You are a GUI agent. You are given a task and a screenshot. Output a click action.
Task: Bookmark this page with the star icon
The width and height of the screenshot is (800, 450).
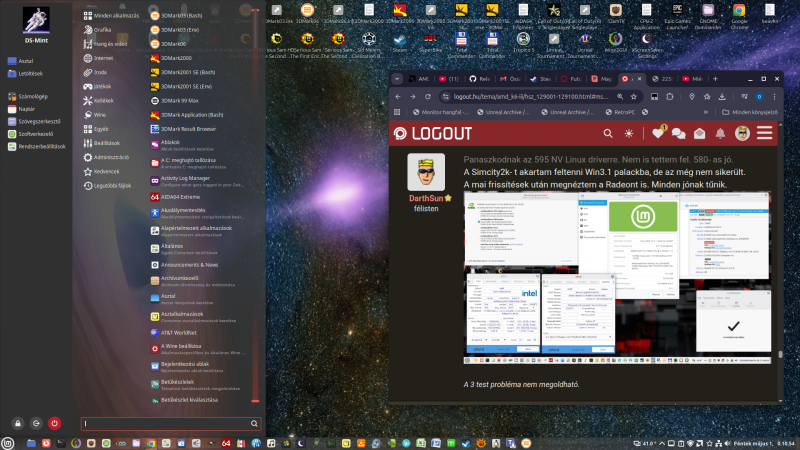point(634,96)
